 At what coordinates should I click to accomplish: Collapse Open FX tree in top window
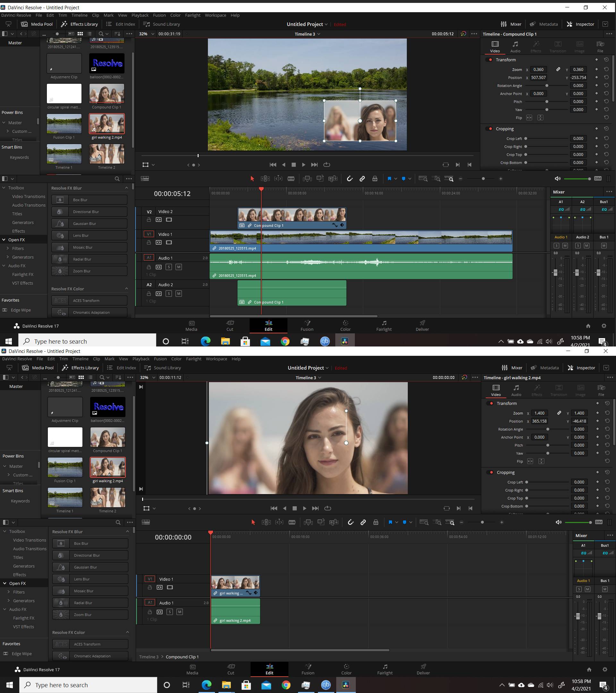pos(4,240)
